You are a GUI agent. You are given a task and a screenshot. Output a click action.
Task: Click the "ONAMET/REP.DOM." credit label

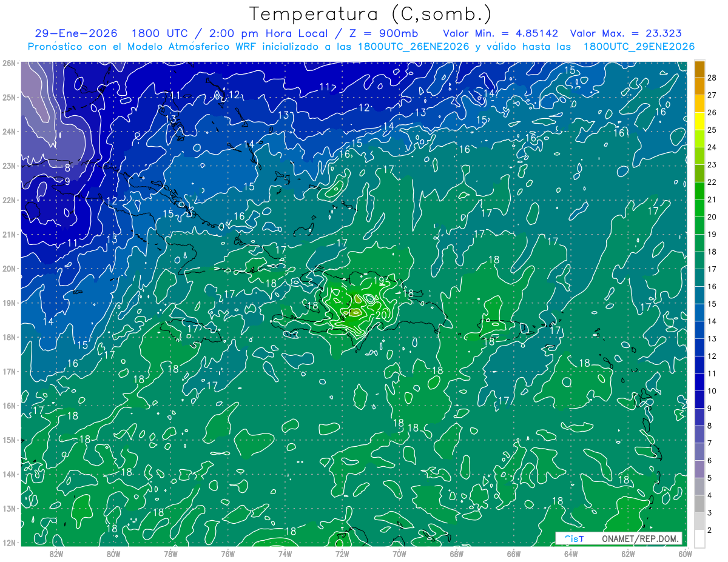click(640, 538)
